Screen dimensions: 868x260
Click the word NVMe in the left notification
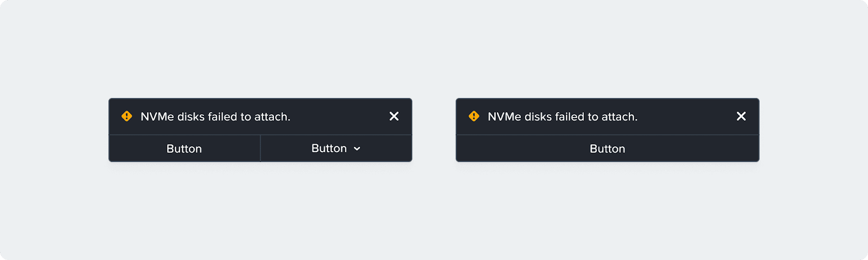[157, 116]
